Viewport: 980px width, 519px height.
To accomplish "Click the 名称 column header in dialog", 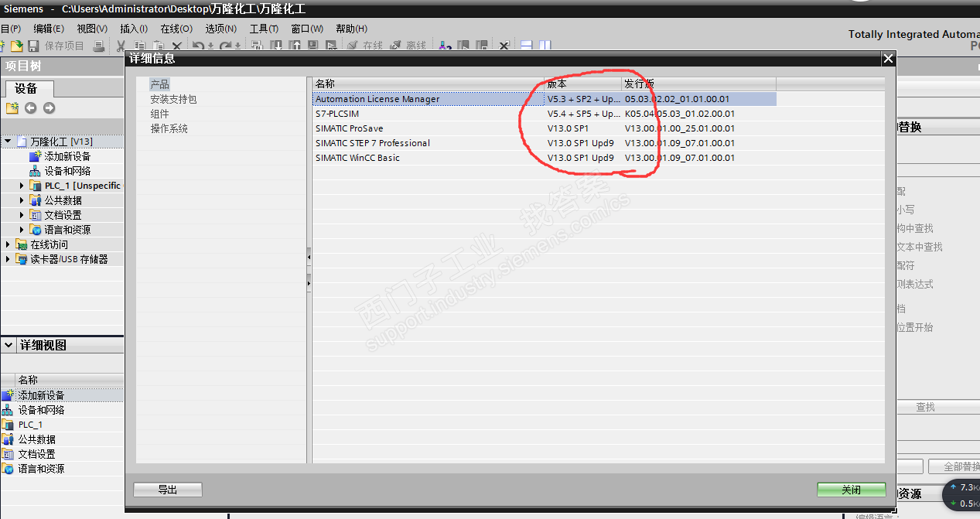I will (x=429, y=84).
